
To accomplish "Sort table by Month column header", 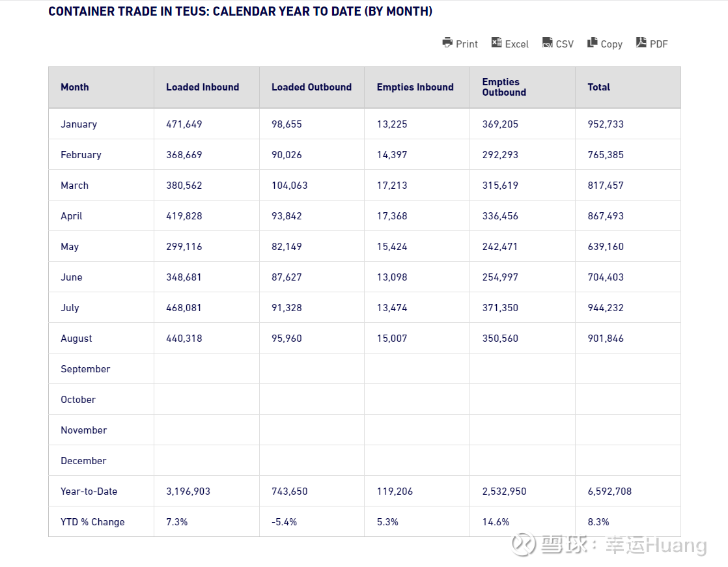I will click(75, 87).
